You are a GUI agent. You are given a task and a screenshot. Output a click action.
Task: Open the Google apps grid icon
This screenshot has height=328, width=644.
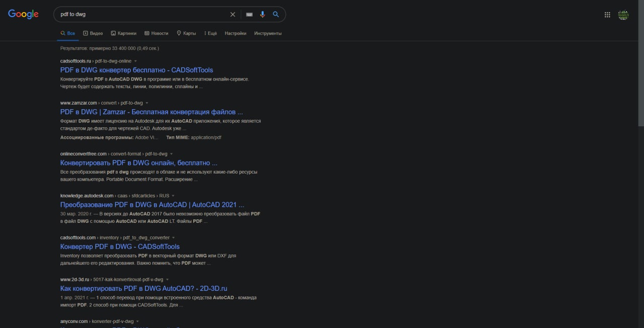pyautogui.click(x=607, y=15)
